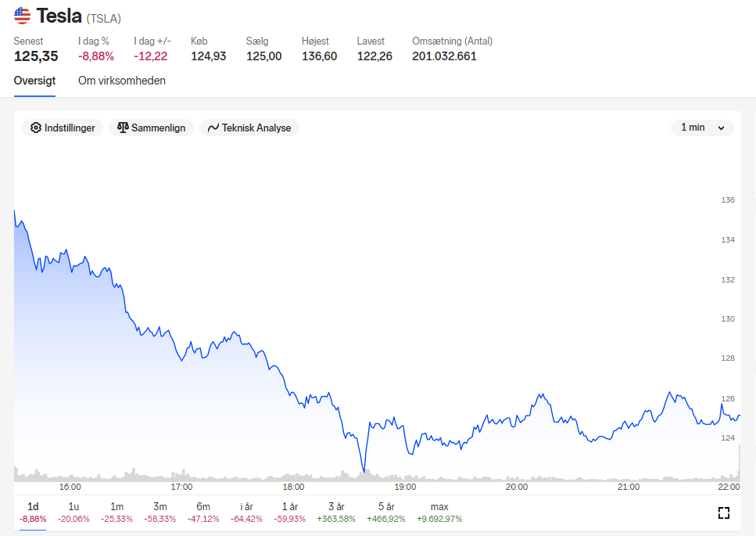Select the 1u time range
The height and width of the screenshot is (536, 756).
[73, 513]
